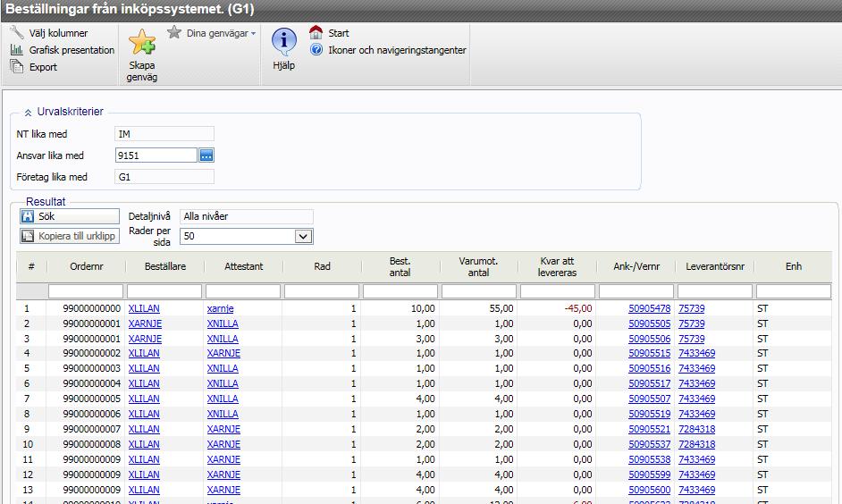The image size is (842, 504).
Task: Click the Export documents icon
Action: (x=17, y=66)
